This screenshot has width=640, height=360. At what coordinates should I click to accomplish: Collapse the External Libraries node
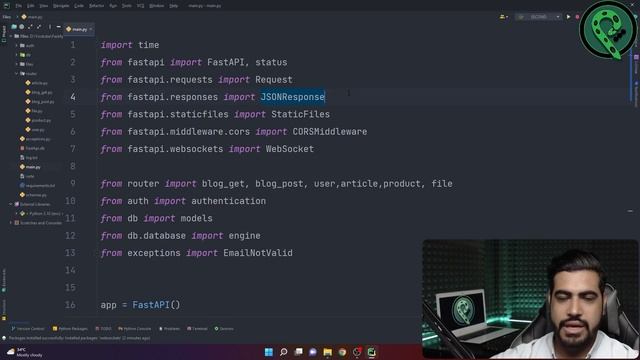coord(11,204)
